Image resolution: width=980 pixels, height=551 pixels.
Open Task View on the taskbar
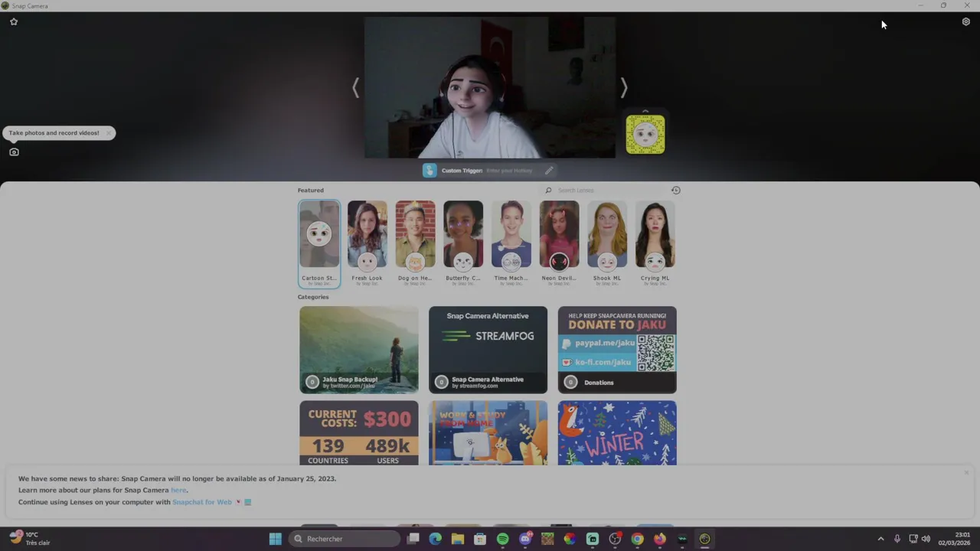(x=413, y=539)
